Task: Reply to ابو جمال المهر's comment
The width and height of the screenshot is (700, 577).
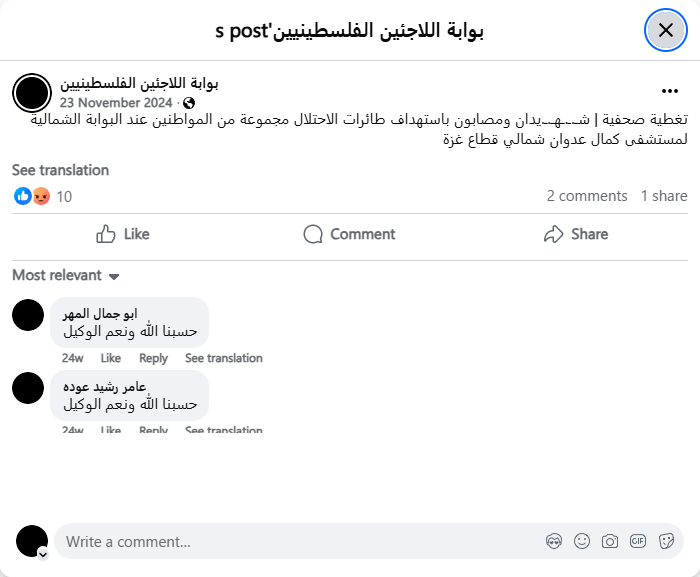Action: point(153,358)
